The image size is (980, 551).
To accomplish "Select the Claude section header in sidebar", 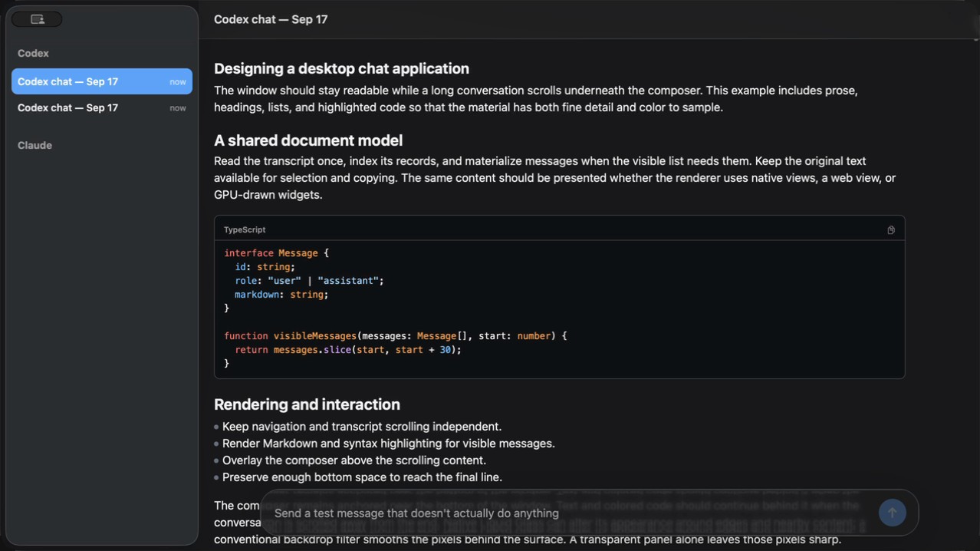I will [35, 145].
